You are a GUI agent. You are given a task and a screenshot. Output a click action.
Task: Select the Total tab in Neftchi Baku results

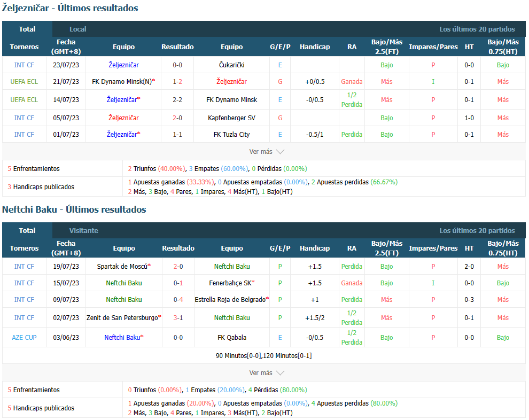point(27,230)
